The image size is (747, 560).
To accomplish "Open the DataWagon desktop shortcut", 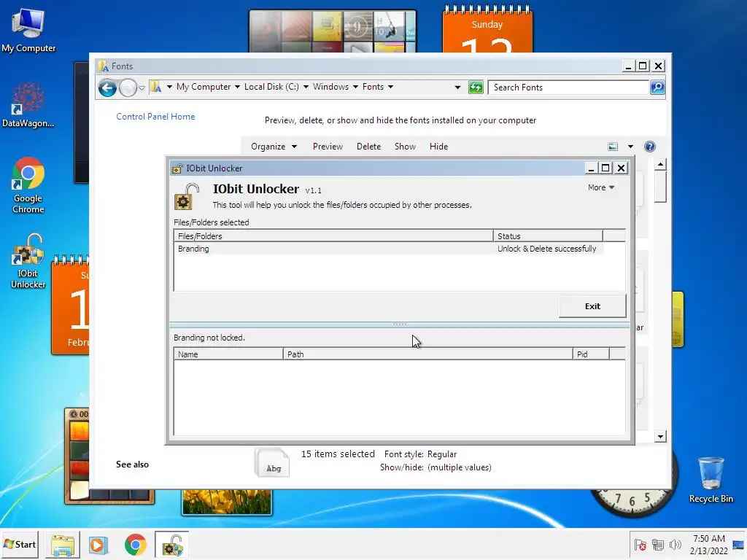I will click(x=28, y=105).
